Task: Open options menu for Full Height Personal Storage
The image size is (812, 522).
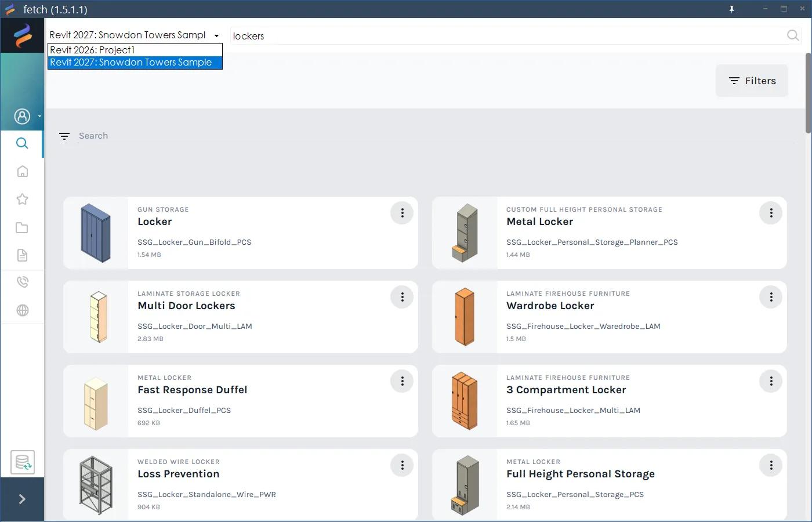Action: click(x=771, y=465)
